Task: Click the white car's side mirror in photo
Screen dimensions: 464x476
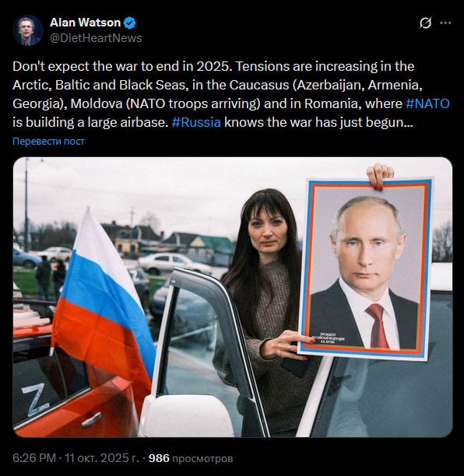Action: [186, 416]
